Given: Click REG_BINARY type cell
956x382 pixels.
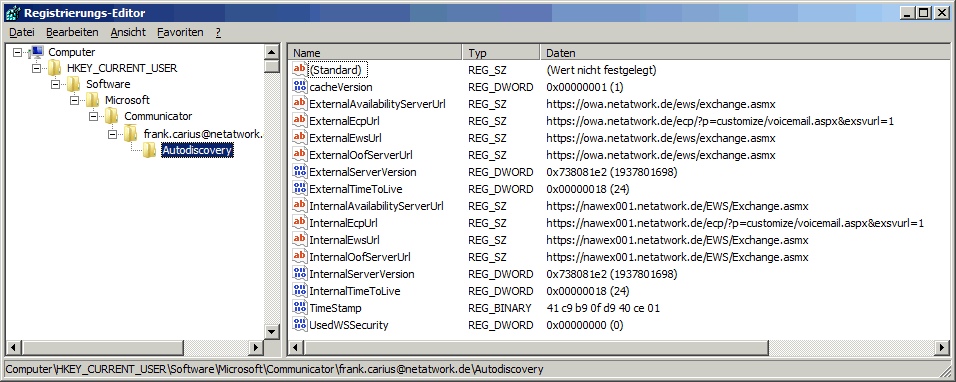Looking at the screenshot, I should 500,308.
